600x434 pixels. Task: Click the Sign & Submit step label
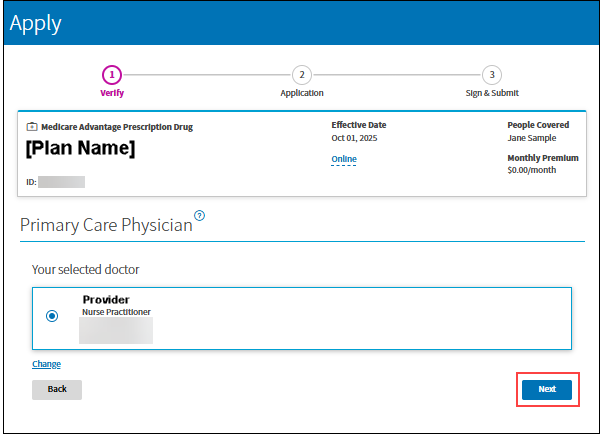(x=492, y=93)
